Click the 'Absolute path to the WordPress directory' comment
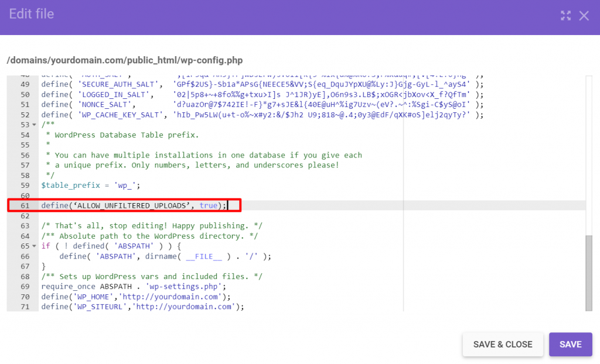The image size is (600, 364). 149,236
